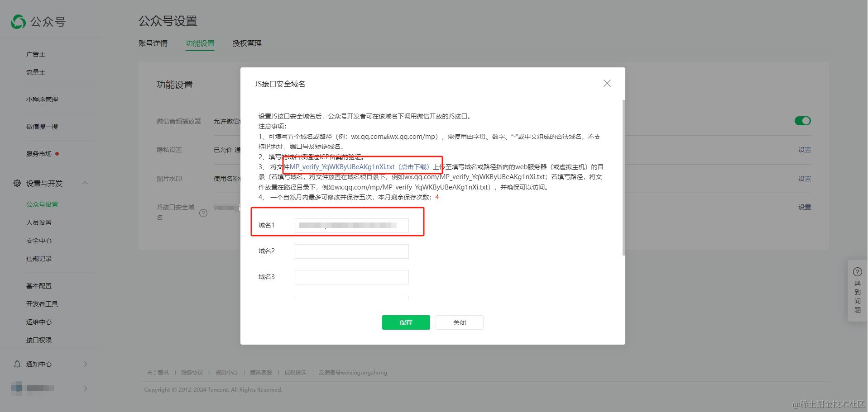The image size is (868, 412).
Task: Click the bell icon beside 通知中心
Action: point(17,364)
